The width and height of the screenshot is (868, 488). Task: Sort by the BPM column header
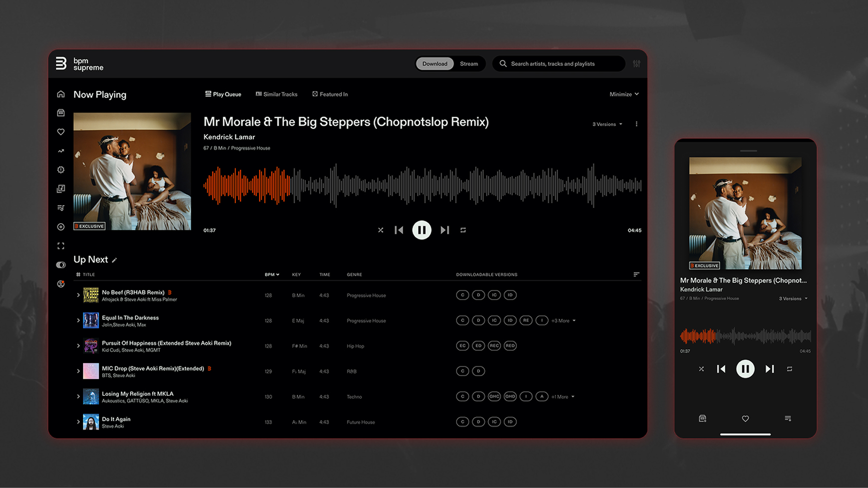(272, 274)
